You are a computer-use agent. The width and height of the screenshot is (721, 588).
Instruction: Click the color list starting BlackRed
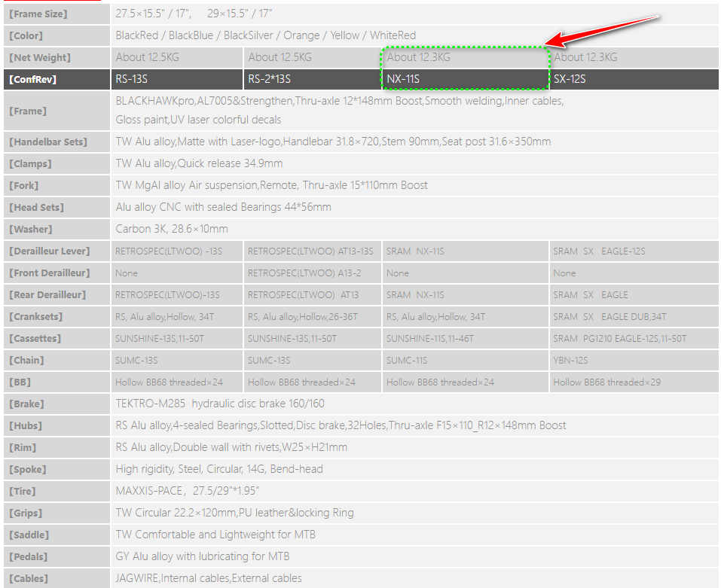(x=266, y=35)
